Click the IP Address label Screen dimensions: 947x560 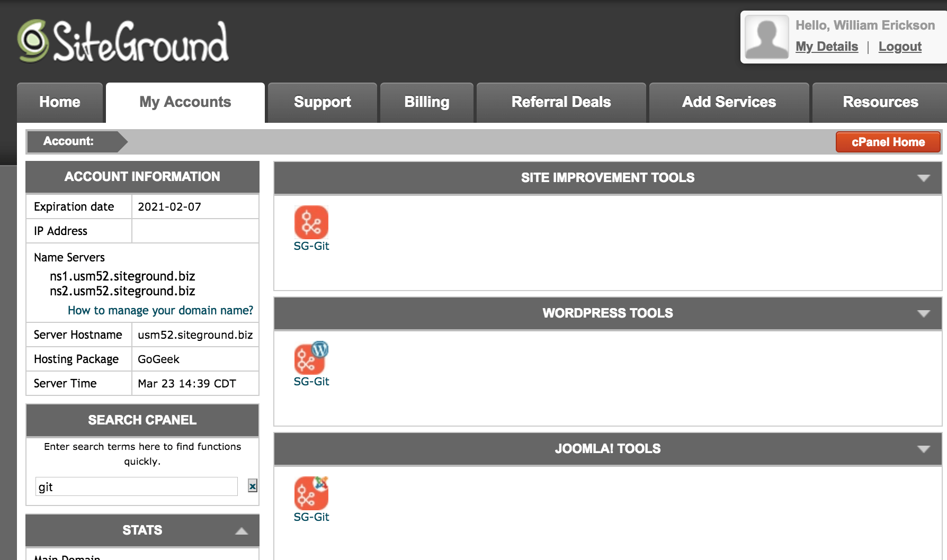click(60, 231)
